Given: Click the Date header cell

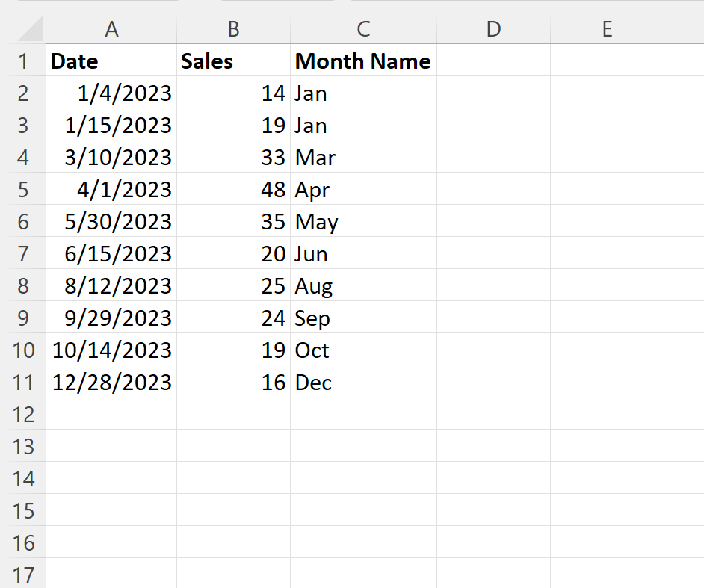Looking at the screenshot, I should click(x=111, y=61).
